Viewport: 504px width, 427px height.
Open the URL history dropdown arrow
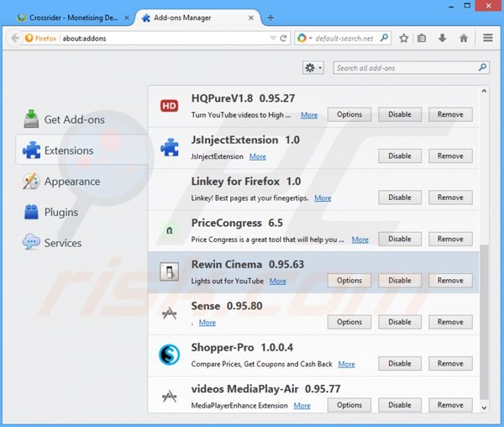(273, 39)
